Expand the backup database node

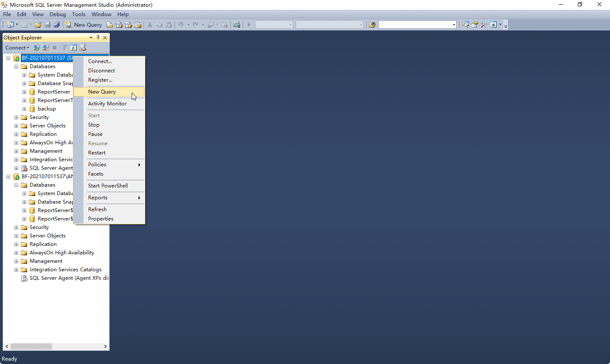pyautogui.click(x=24, y=109)
